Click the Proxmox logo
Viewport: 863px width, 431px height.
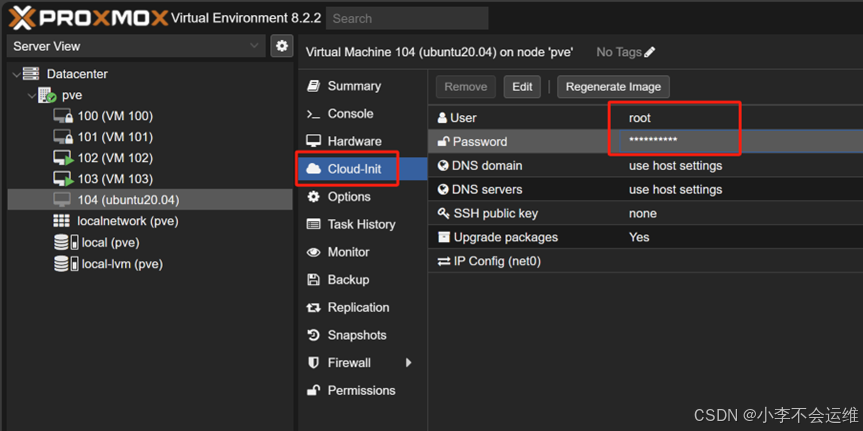[88, 18]
